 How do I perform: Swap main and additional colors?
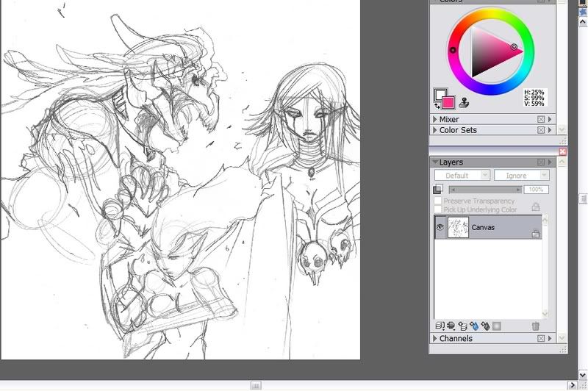pos(437,106)
